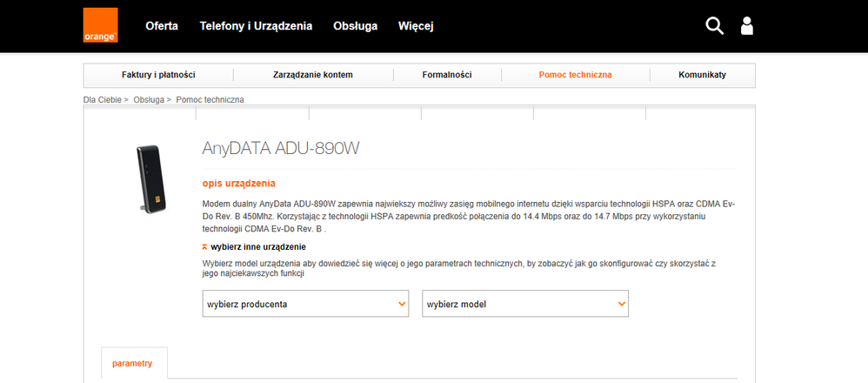
Task: Click the Orange logo
Action: 100,26
